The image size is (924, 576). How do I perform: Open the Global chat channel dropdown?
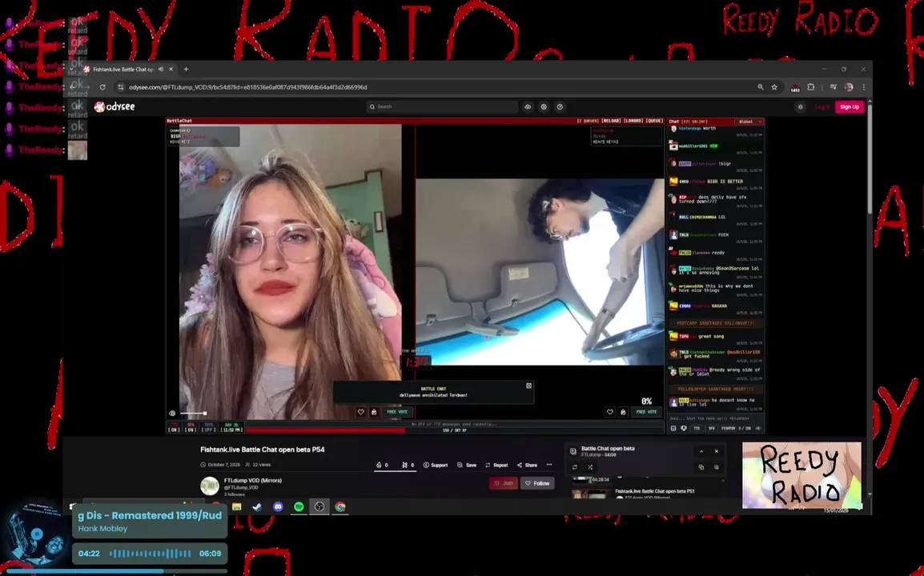pos(750,122)
